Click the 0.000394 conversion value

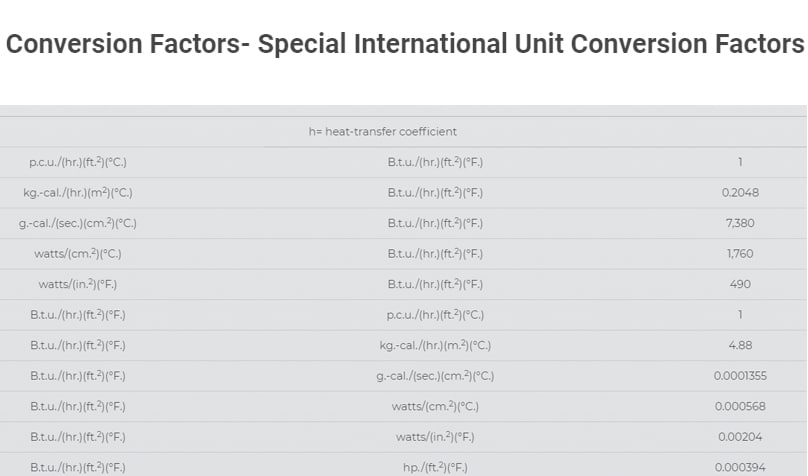(740, 467)
